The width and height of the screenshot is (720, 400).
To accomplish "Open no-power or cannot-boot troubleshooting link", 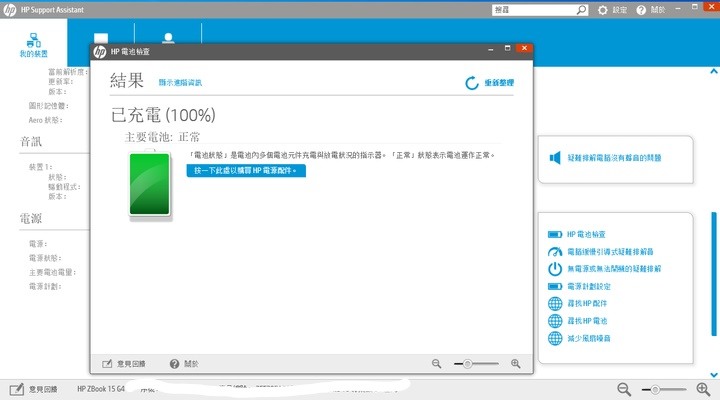I will point(604,269).
